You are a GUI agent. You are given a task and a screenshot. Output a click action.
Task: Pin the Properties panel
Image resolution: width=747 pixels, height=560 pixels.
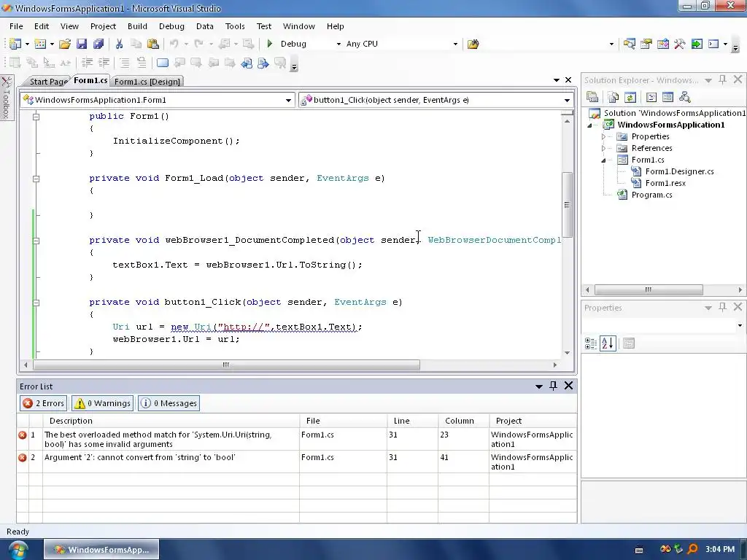coord(723,307)
